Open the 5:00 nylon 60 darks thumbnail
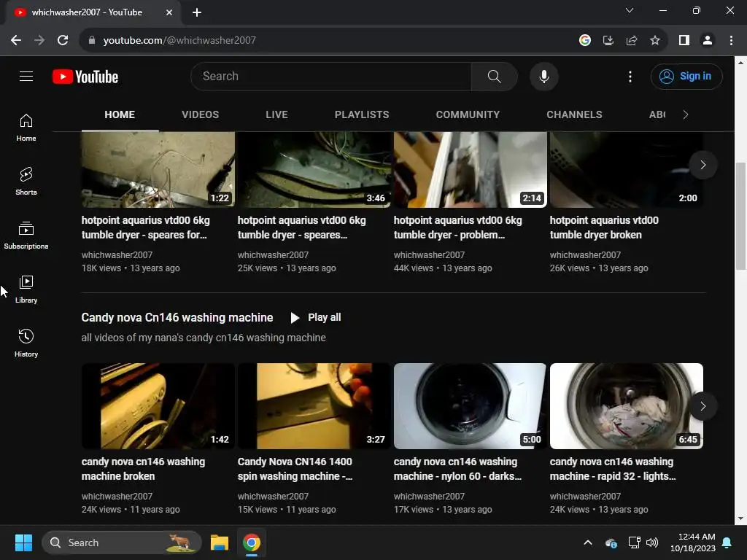747x560 pixels. coord(471,406)
